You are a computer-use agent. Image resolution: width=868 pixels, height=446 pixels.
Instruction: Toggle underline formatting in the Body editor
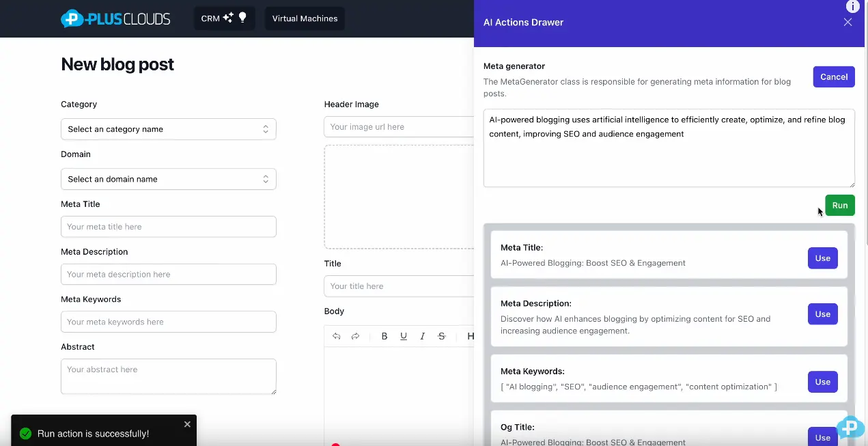pos(404,336)
